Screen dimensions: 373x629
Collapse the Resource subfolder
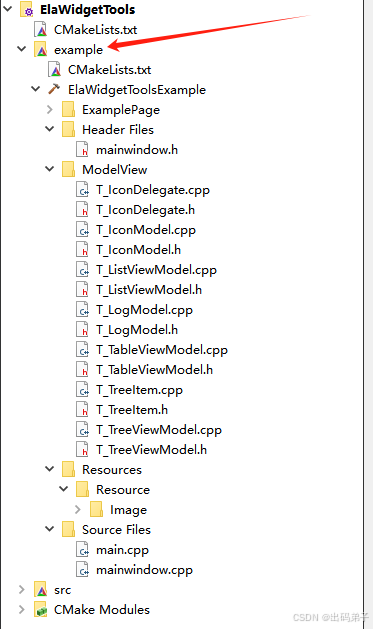pos(64,489)
